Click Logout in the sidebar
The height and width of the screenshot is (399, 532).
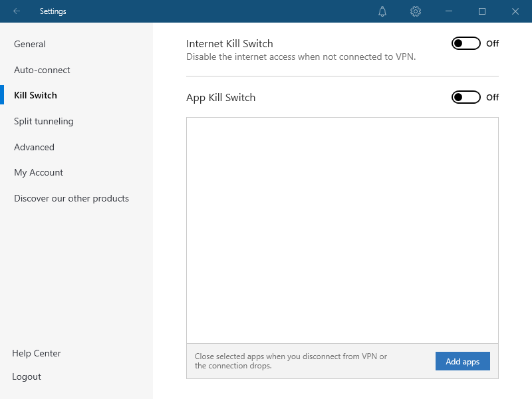click(x=27, y=377)
